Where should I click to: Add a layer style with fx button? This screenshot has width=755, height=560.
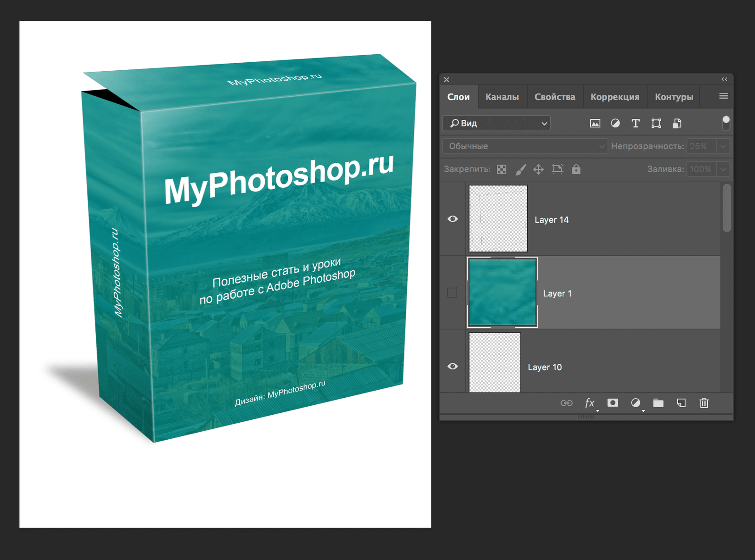(x=589, y=403)
